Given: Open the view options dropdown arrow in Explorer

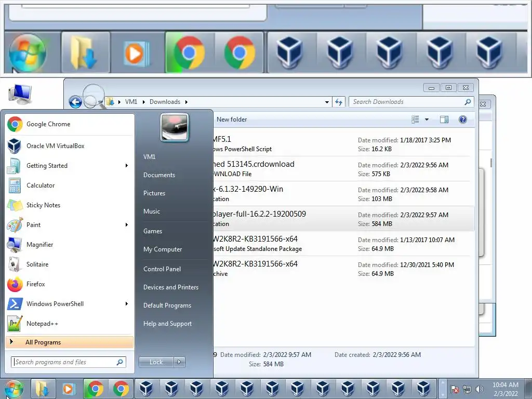Looking at the screenshot, I should 427,119.
